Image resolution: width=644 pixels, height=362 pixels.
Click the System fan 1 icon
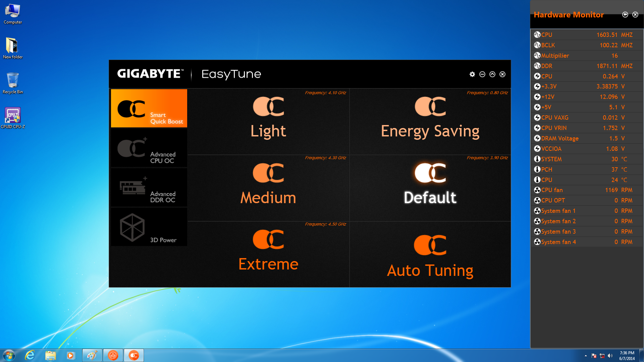coord(537,211)
